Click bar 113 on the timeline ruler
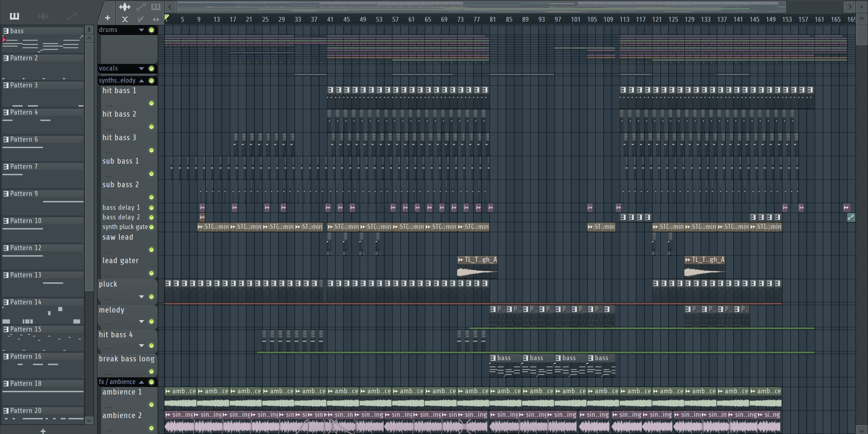 [x=624, y=19]
